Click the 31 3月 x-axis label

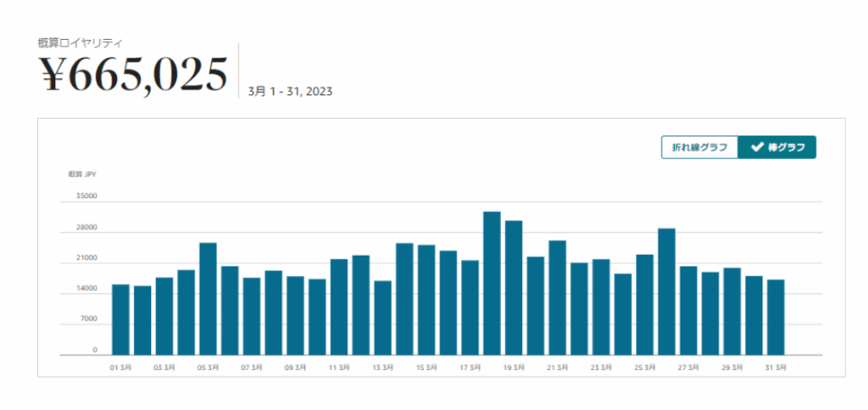(776, 368)
